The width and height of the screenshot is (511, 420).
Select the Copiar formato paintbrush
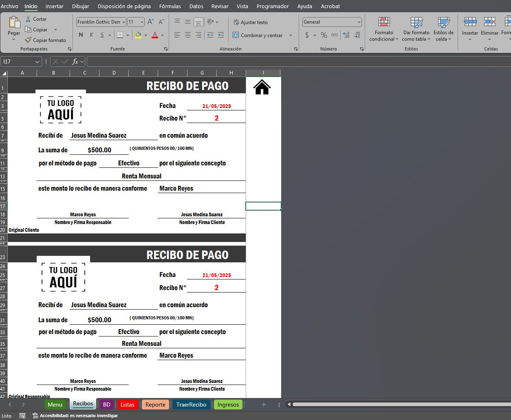pyautogui.click(x=45, y=40)
